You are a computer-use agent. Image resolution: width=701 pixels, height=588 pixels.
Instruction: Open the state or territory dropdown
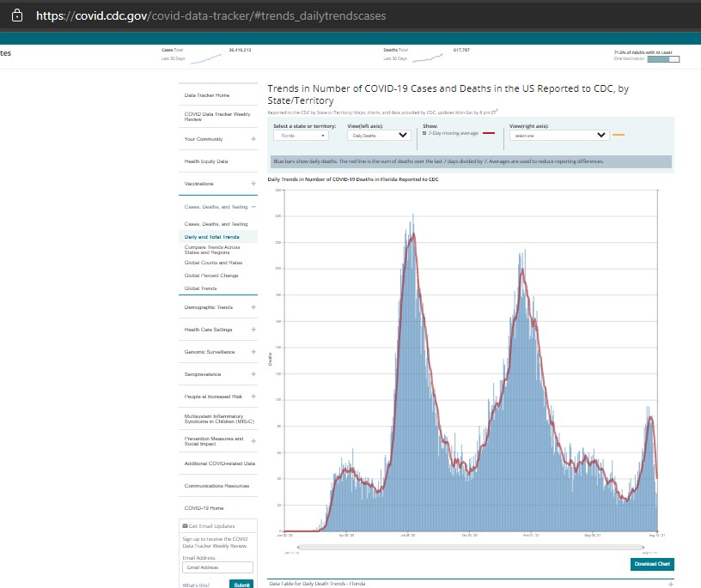coord(301,135)
